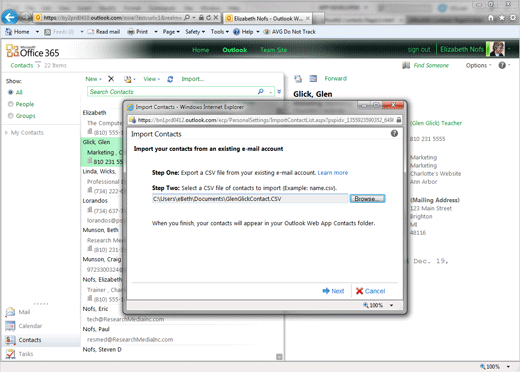Viewport: 520px width, 372px height.
Task: Open the zoom dropdown in the Import Contacts dialog
Action: tap(392, 305)
